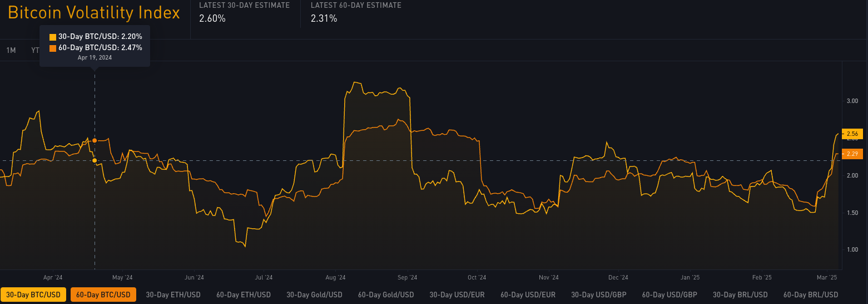The width and height of the screenshot is (868, 304).
Task: Click the yellow 30-Day swatch in tooltip
Action: [x=53, y=37]
